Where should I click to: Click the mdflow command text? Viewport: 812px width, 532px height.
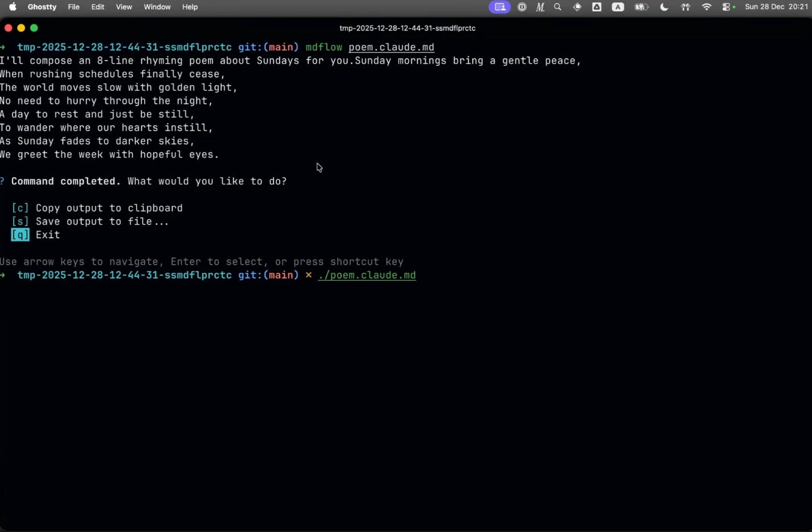point(324,47)
